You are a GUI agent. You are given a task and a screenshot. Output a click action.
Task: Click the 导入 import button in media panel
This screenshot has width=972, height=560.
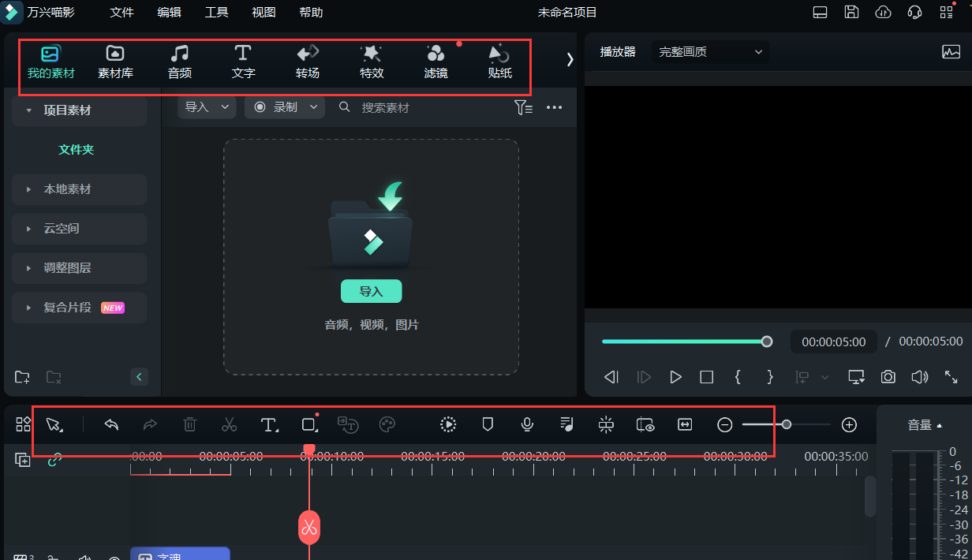(x=371, y=291)
